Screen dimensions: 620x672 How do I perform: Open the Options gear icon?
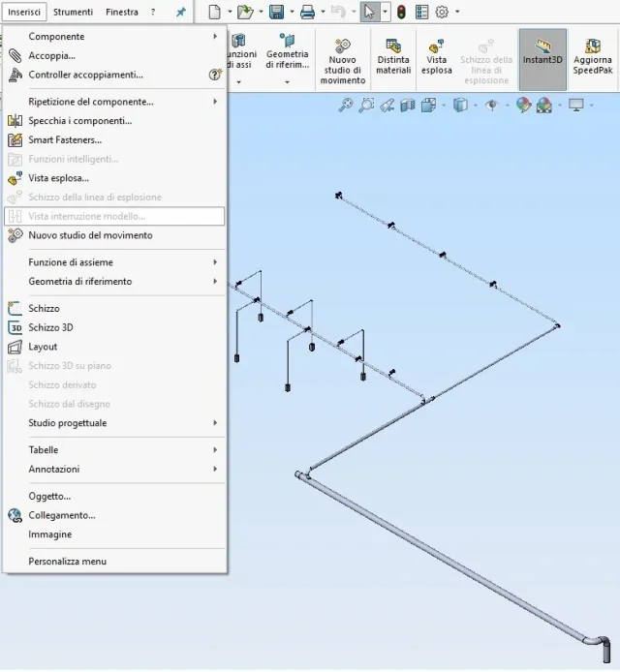point(442,12)
